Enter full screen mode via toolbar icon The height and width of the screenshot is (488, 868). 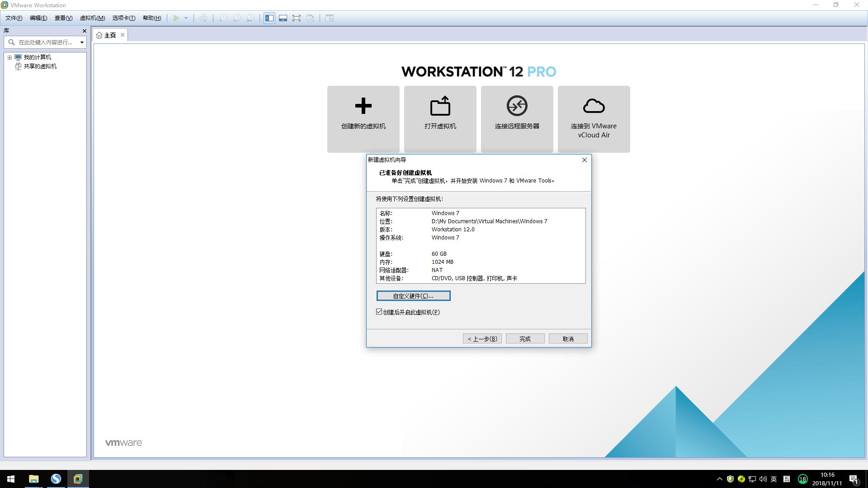[297, 18]
